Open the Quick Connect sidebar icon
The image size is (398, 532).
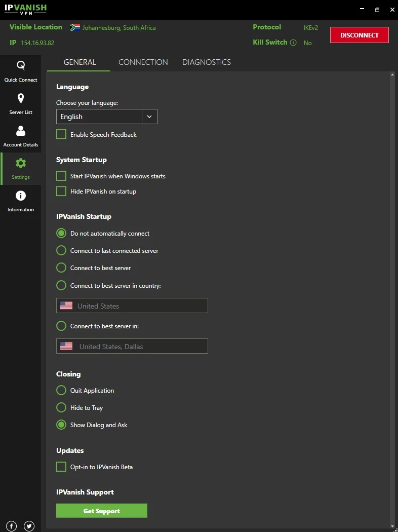coord(21,66)
